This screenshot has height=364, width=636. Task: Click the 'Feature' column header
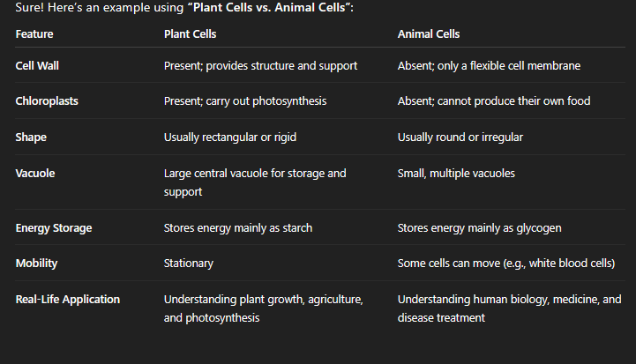pos(34,34)
